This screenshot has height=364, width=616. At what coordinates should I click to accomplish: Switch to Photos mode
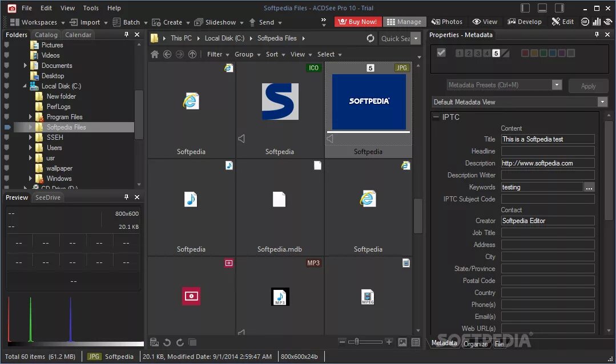(x=447, y=22)
